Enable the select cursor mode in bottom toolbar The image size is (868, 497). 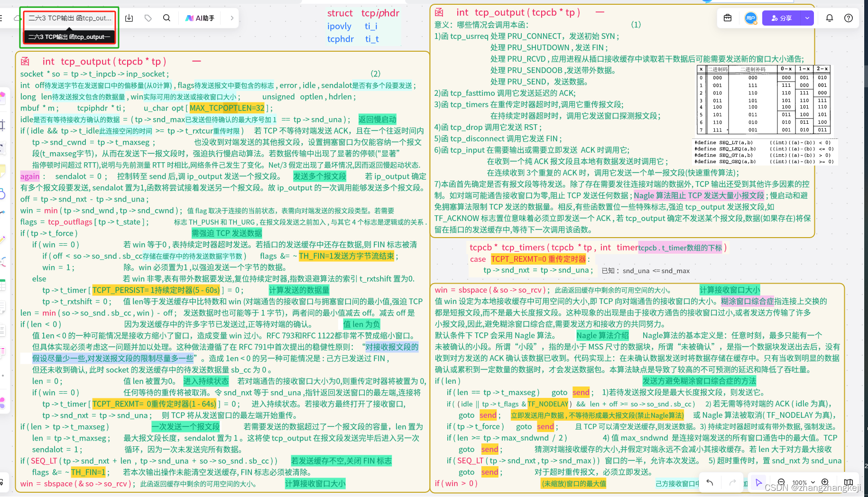(x=758, y=482)
